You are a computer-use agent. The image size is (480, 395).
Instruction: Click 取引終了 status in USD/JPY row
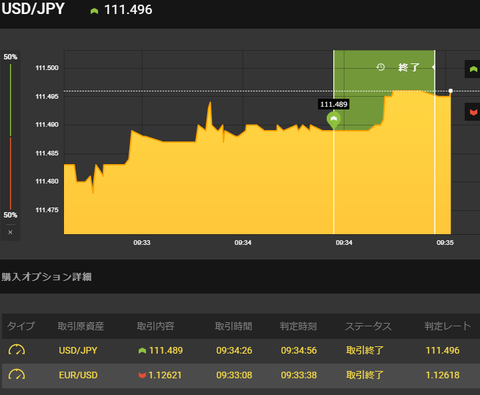coord(365,350)
